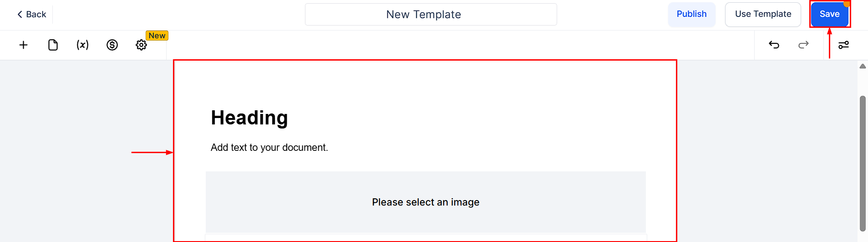The width and height of the screenshot is (868, 242).
Task: Select the 'Add text to your document' paragraph
Action: [x=269, y=148]
